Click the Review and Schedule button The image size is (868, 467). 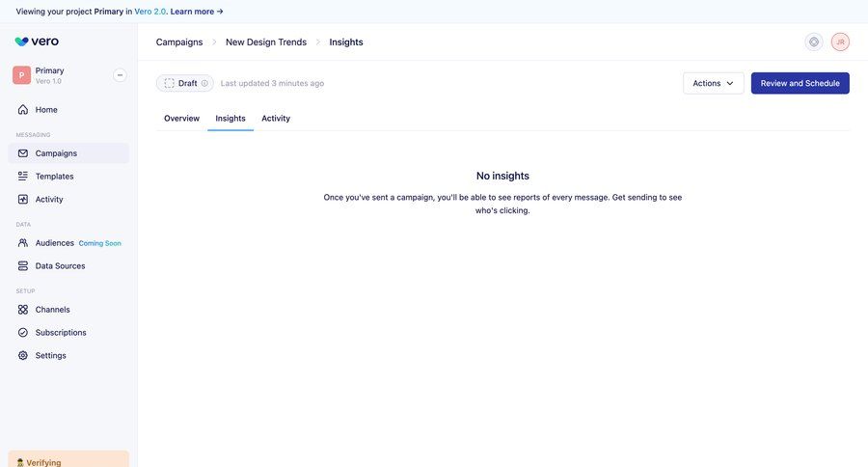[800, 83]
